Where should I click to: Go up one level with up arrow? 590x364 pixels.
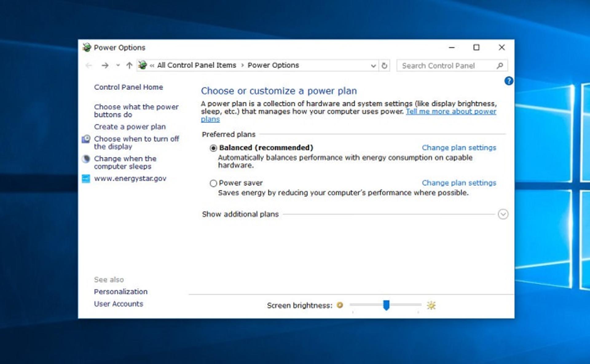click(129, 65)
